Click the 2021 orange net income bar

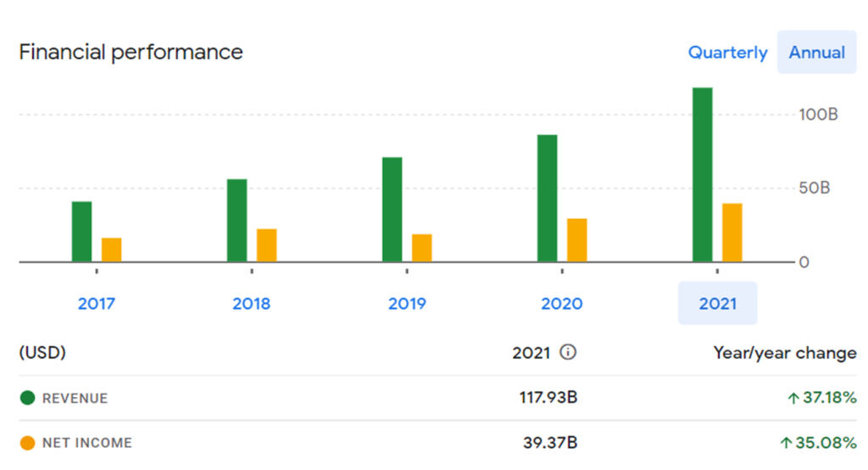coord(732,232)
